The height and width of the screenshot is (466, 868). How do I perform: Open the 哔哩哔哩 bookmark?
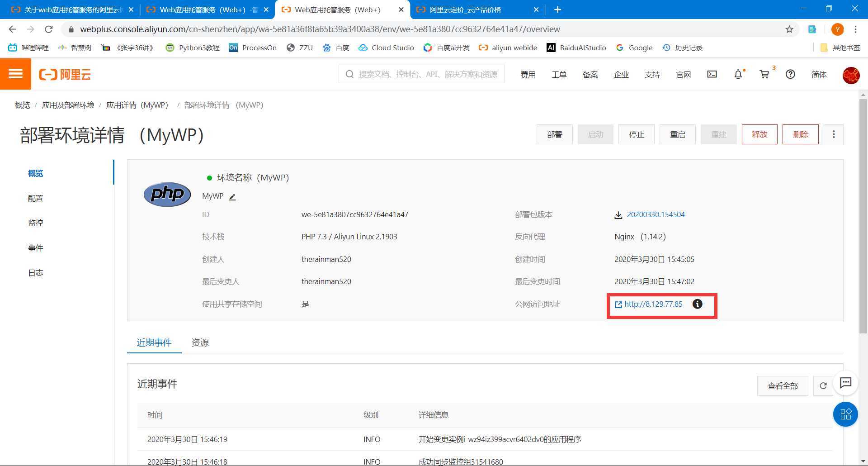coord(28,48)
